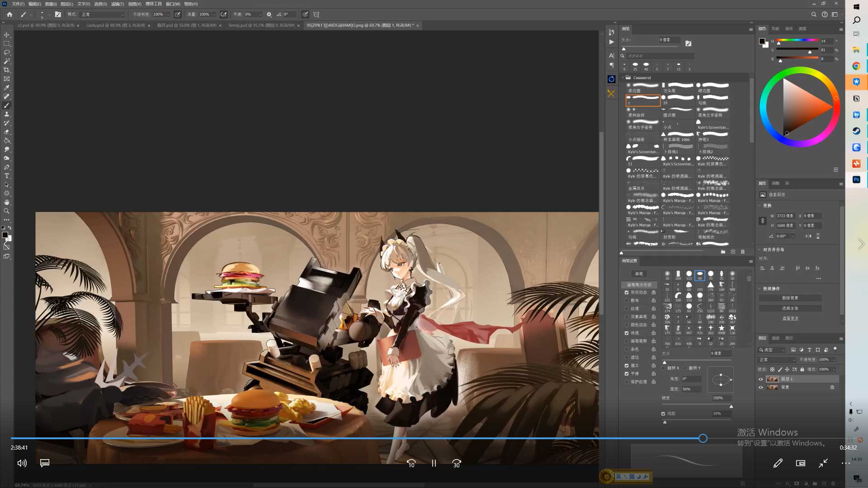868x488 pixels.
Task: Click the 选择主体 quick action button
Action: pyautogui.click(x=790, y=308)
